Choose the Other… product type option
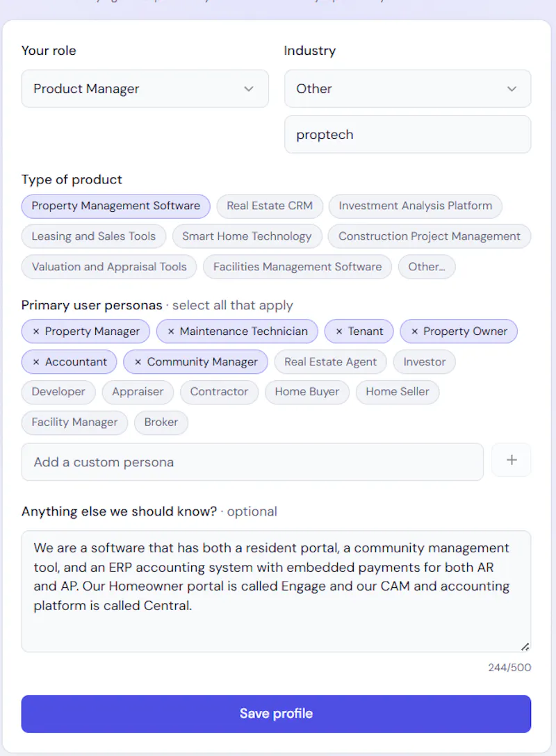 coord(427,267)
